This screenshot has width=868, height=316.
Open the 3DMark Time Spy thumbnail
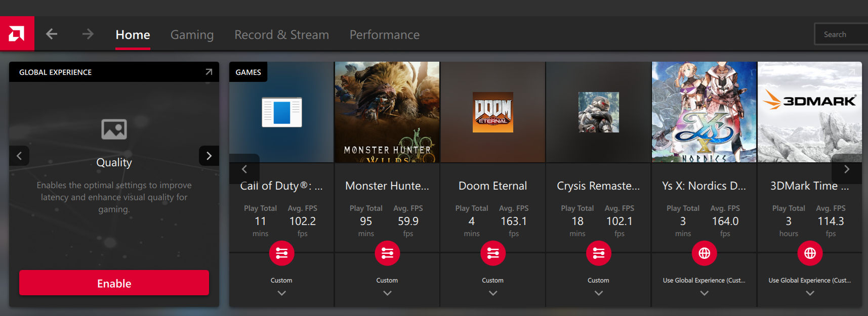[x=810, y=112]
